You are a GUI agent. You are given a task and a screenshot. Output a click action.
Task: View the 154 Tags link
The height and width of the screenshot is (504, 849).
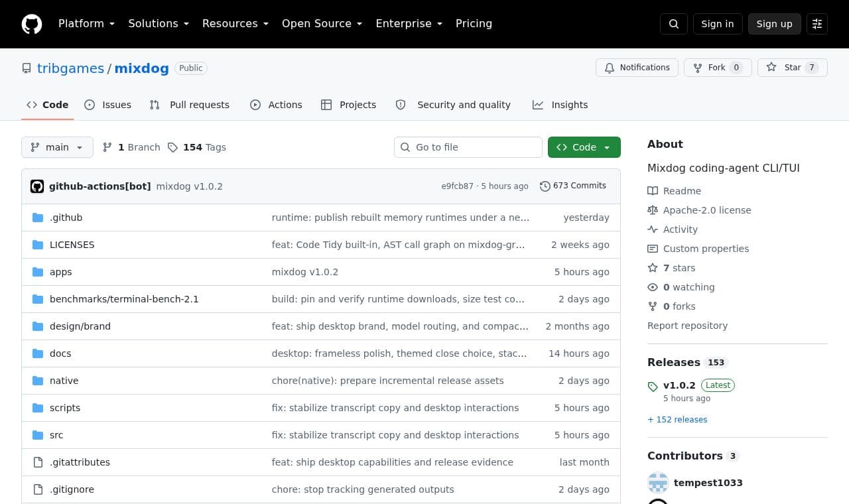click(197, 147)
